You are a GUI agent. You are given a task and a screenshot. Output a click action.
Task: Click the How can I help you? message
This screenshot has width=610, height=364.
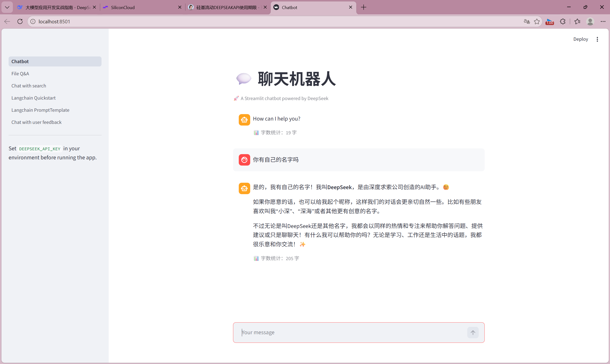click(276, 119)
